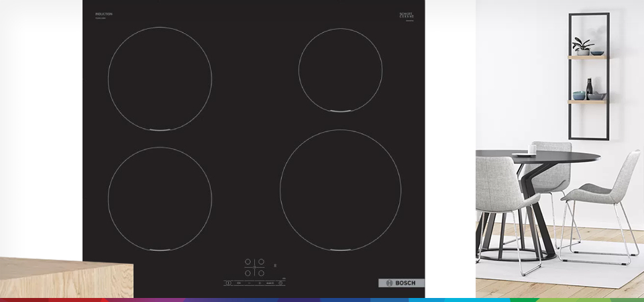644x302 pixels.
Task: Click the Induction label on hob
Action: pyautogui.click(x=104, y=14)
